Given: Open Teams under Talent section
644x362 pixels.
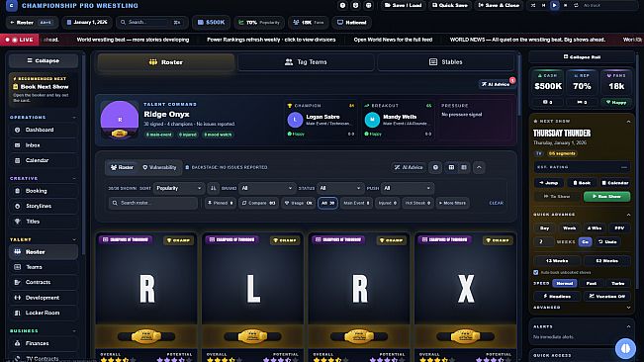Looking at the screenshot, I should point(44,267).
